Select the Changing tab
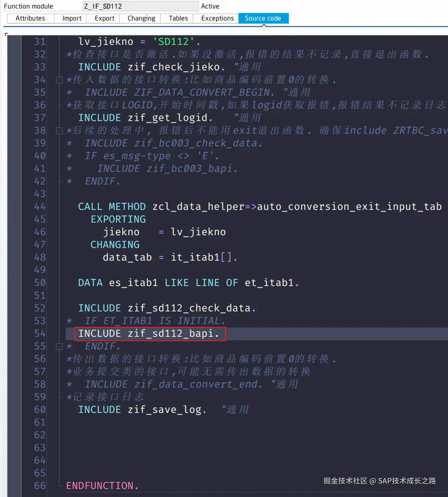 coord(141,18)
